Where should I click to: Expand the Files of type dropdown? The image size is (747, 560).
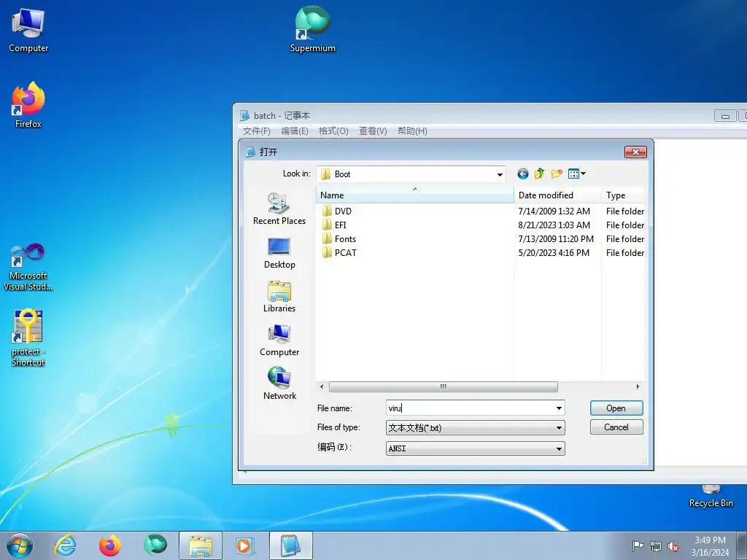(559, 427)
